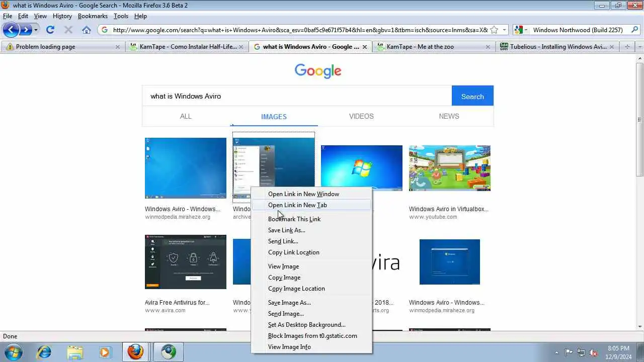Open the Tools menu
This screenshot has height=362, width=644.
click(121, 16)
